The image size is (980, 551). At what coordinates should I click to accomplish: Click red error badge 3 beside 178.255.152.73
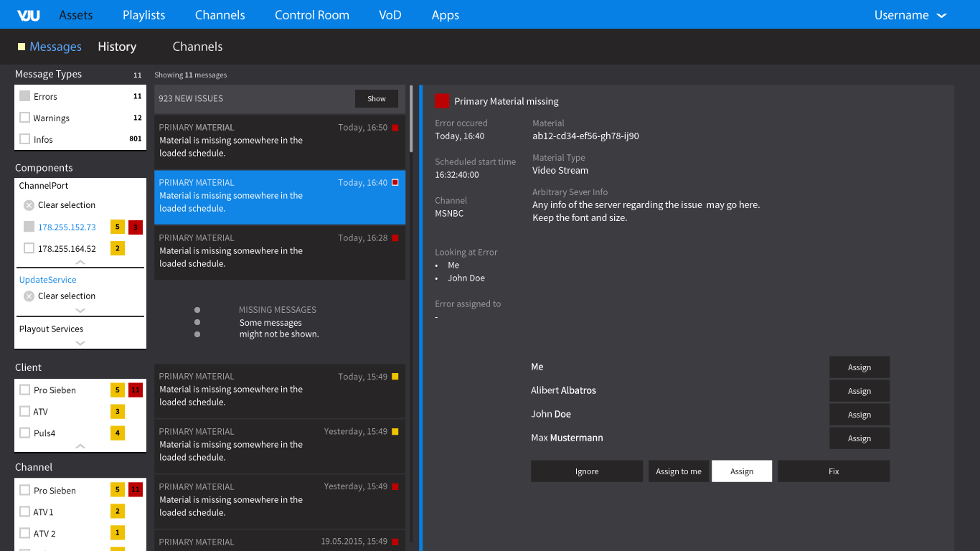[x=136, y=227]
